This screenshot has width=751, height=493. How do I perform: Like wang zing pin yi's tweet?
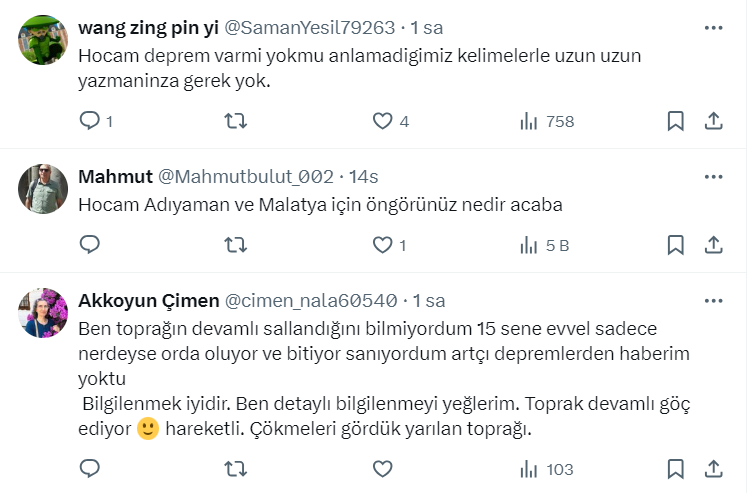click(382, 121)
